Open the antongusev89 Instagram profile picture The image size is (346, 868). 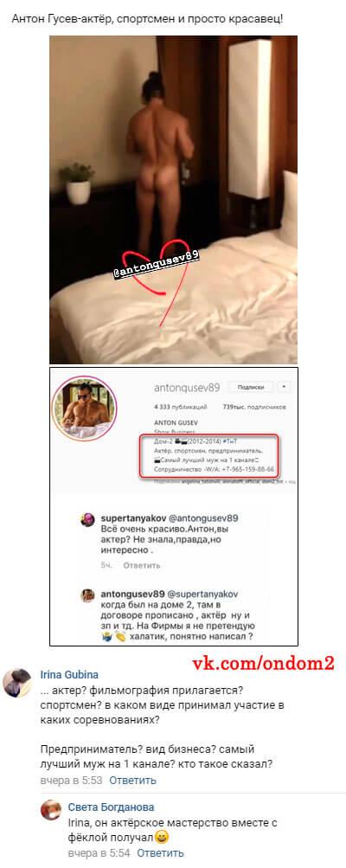click(84, 408)
